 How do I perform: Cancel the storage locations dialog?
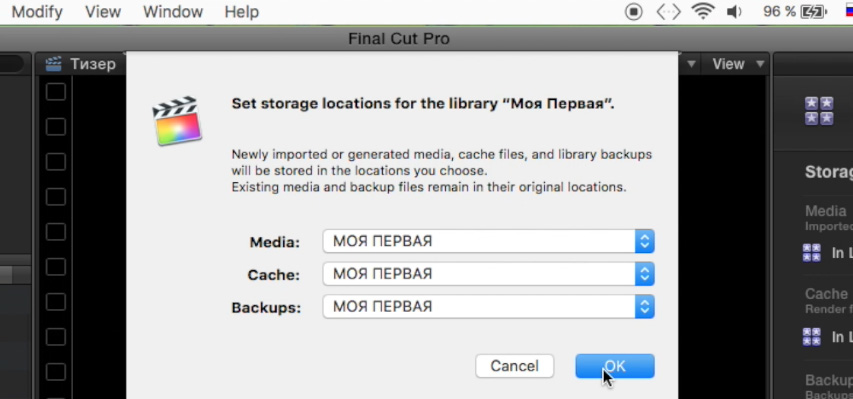click(515, 366)
